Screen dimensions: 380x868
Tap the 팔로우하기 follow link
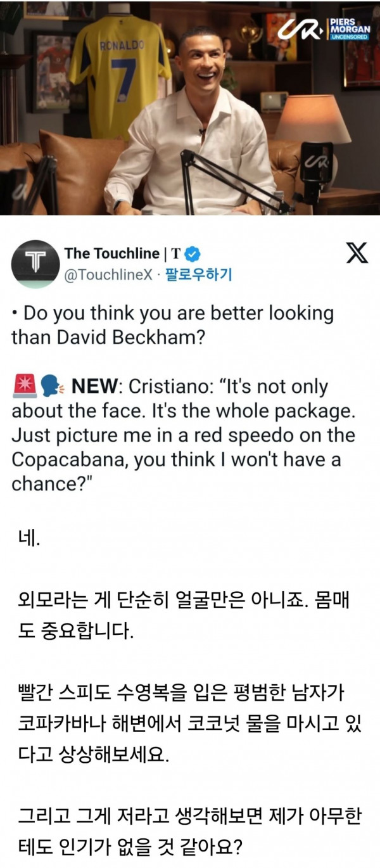pyautogui.click(x=198, y=276)
